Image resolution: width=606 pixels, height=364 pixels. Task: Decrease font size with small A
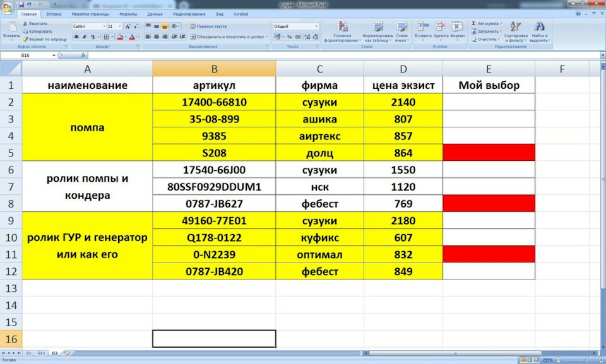136,26
